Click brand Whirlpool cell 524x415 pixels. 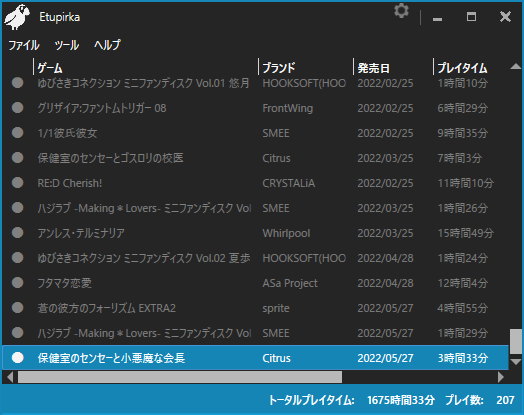pos(286,233)
